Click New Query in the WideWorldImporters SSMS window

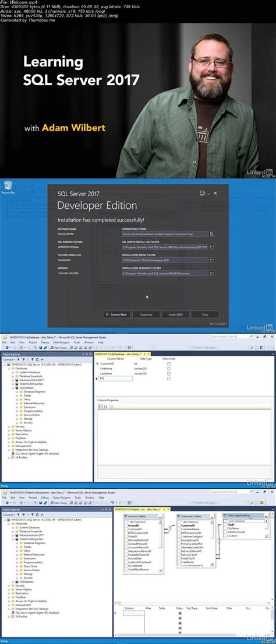point(59,503)
